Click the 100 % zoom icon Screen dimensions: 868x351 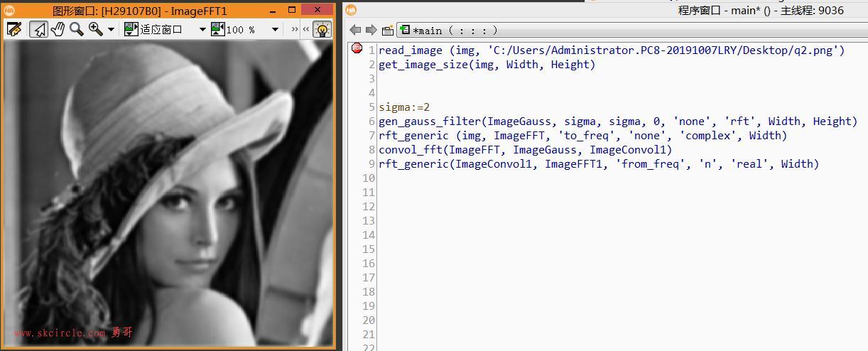click(217, 29)
